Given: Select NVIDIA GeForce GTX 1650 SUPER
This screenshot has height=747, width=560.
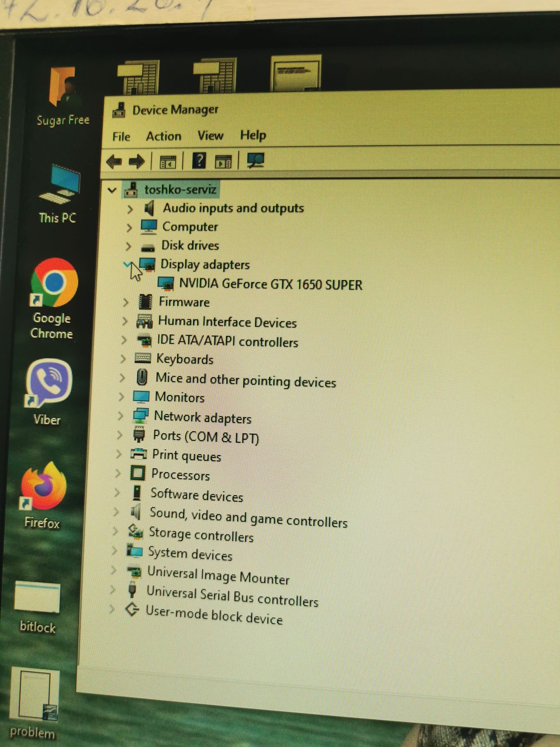Looking at the screenshot, I should 271,284.
